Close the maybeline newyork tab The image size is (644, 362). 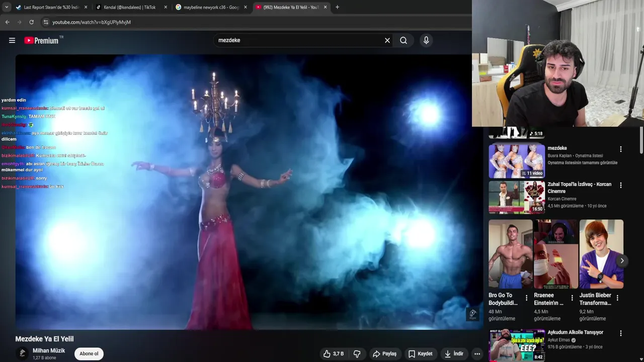[246, 7]
